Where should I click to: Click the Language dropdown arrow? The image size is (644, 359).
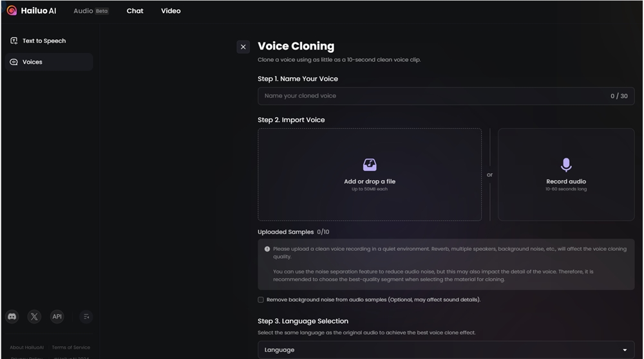click(x=624, y=350)
